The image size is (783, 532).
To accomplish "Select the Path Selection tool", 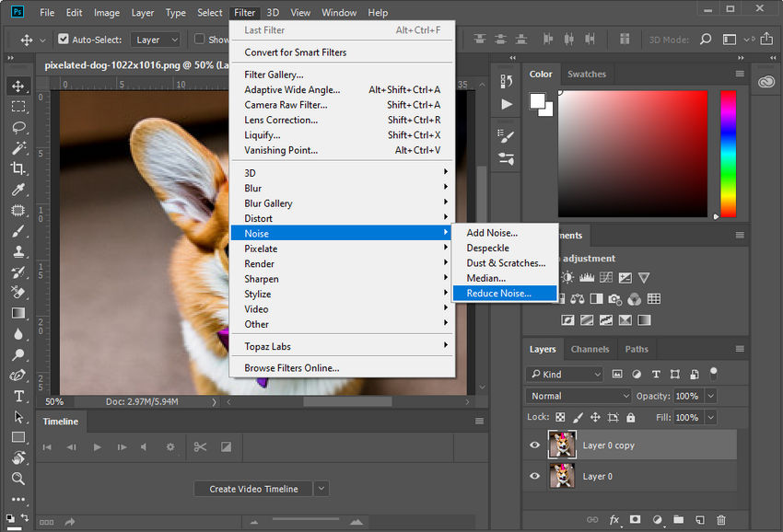I will [x=18, y=417].
